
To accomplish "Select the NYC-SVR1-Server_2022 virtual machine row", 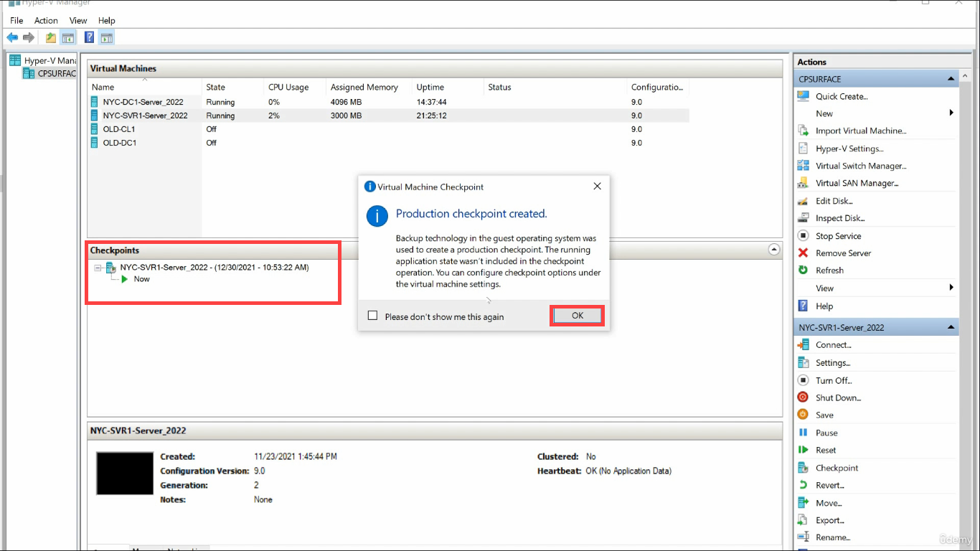I will click(x=388, y=116).
